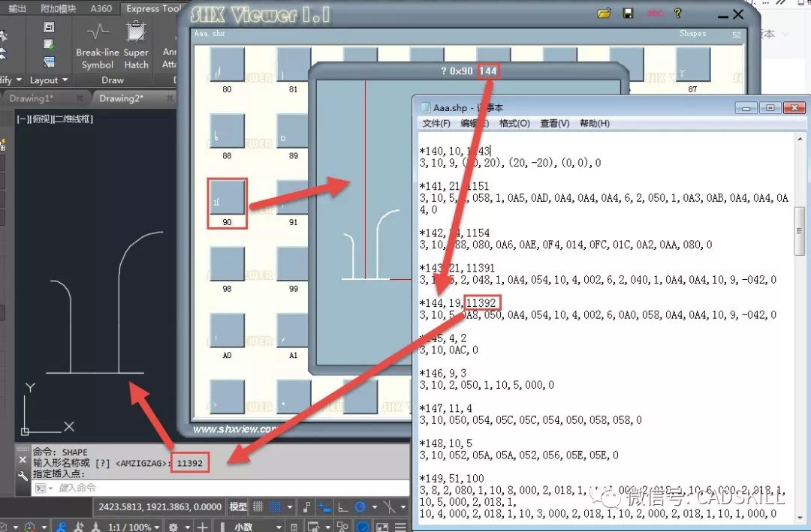The image size is (811, 532).
Task: Click line *147, 11, 4 in Notepad
Action: click(446, 408)
